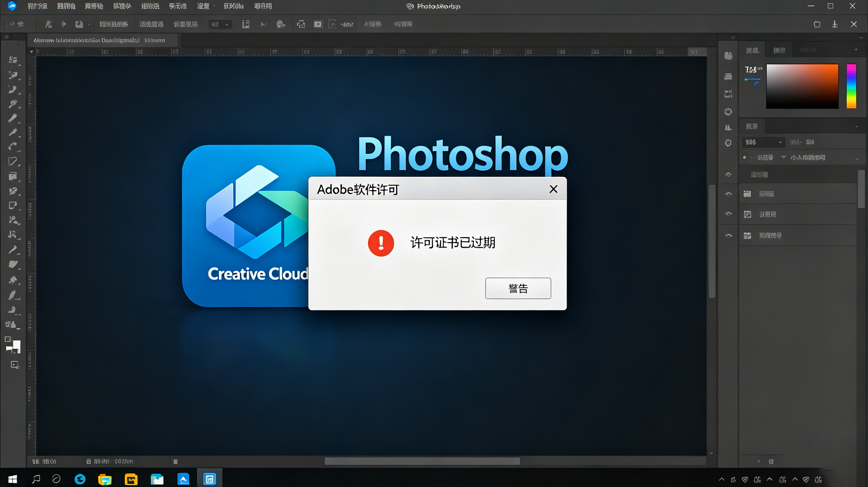Viewport: 868px width, 487px height.
Task: Open the second menu in the menu bar
Action: (66, 6)
